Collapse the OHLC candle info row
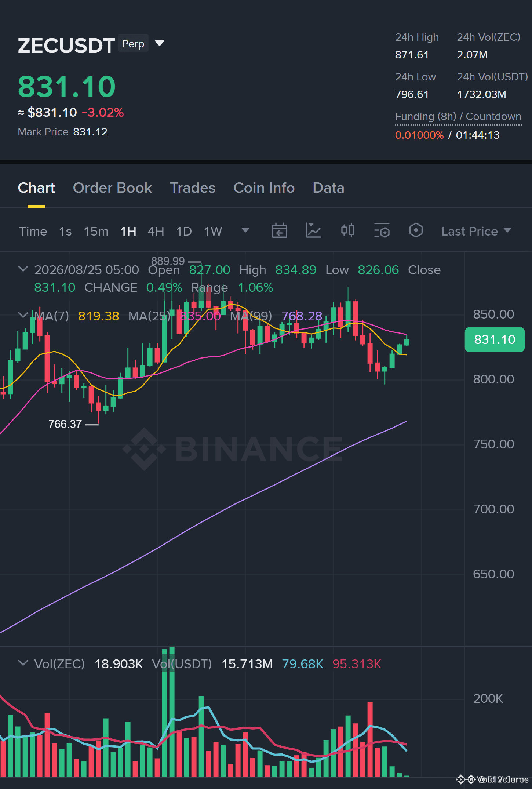This screenshot has width=532, height=789. pyautogui.click(x=23, y=269)
